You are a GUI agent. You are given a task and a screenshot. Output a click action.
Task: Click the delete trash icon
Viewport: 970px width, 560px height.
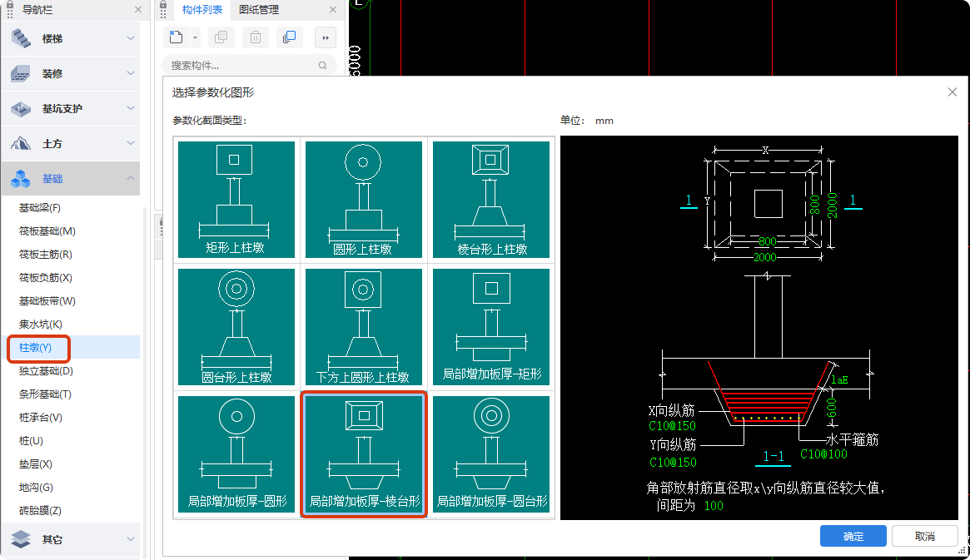coord(256,37)
